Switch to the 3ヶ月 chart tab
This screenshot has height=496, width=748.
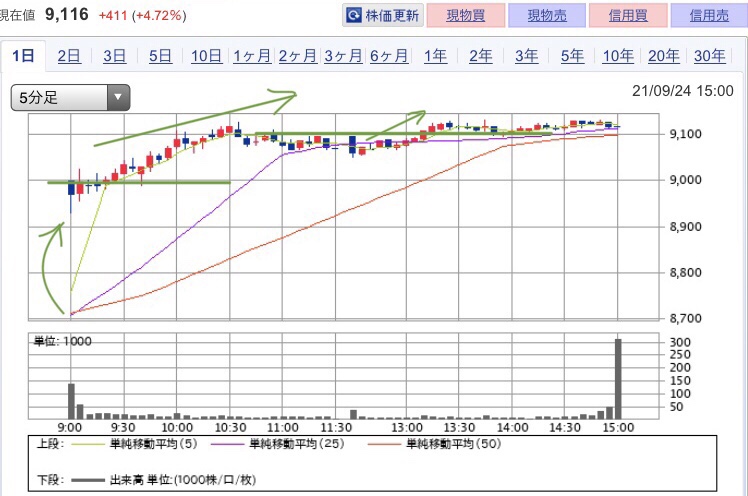343,56
